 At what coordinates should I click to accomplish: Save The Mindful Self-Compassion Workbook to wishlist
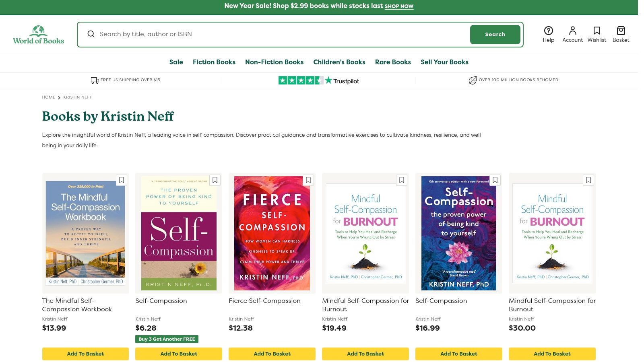pos(122,180)
